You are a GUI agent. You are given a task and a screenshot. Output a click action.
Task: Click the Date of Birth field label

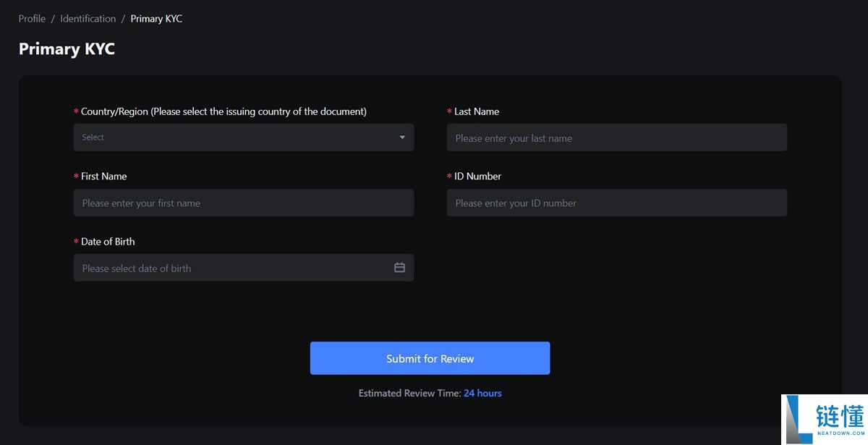108,242
